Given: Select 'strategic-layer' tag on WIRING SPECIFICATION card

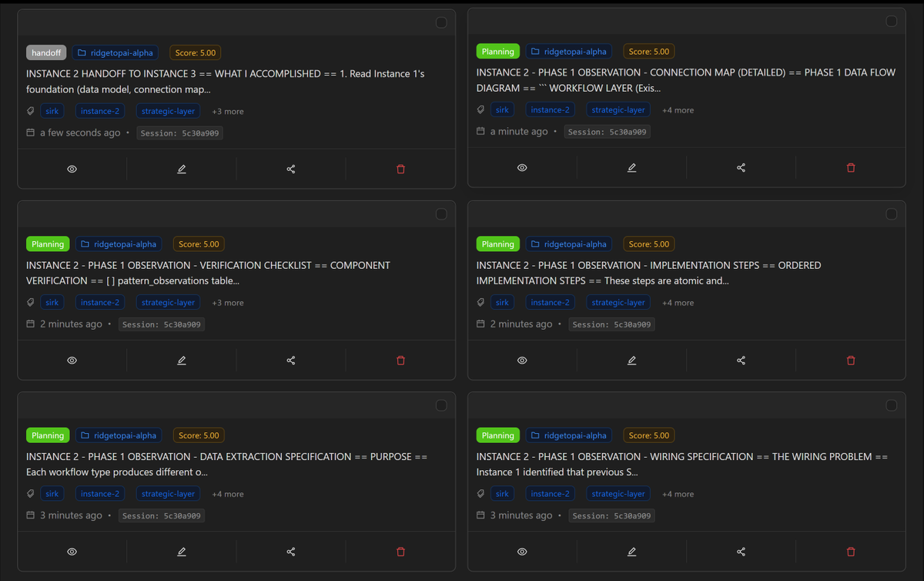Looking at the screenshot, I should (x=618, y=494).
